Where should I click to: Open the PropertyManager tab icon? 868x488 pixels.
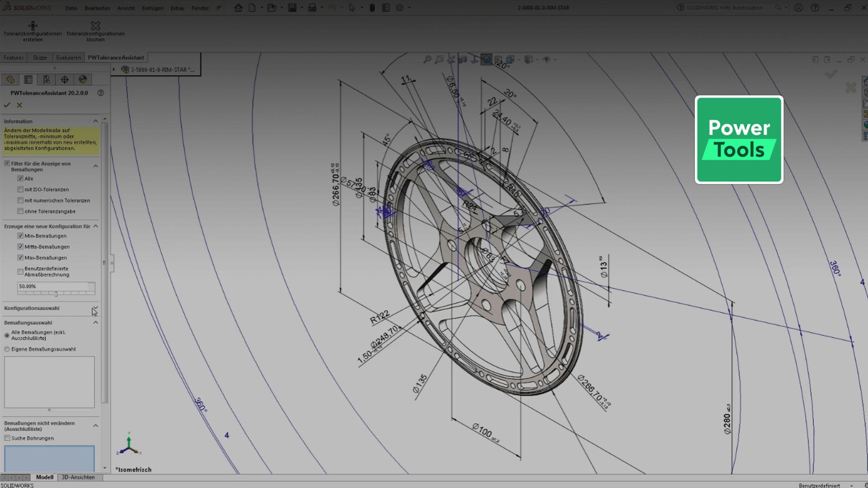click(28, 80)
